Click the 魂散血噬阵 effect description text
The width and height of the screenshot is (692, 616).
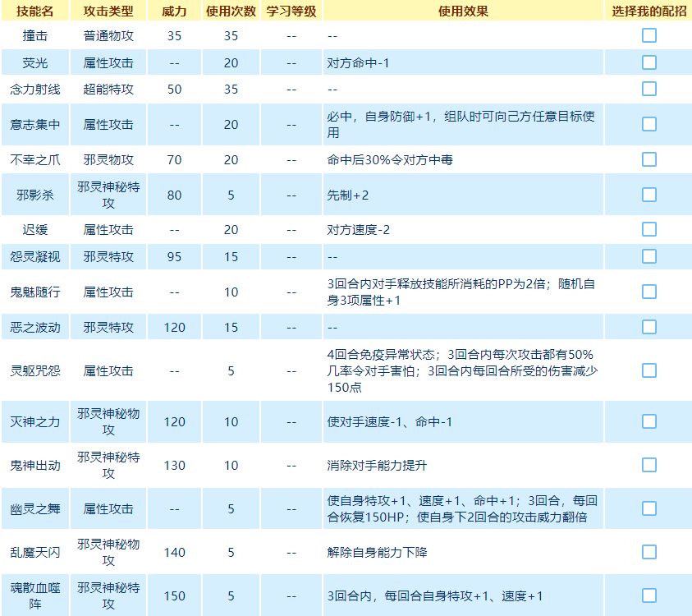click(435, 595)
